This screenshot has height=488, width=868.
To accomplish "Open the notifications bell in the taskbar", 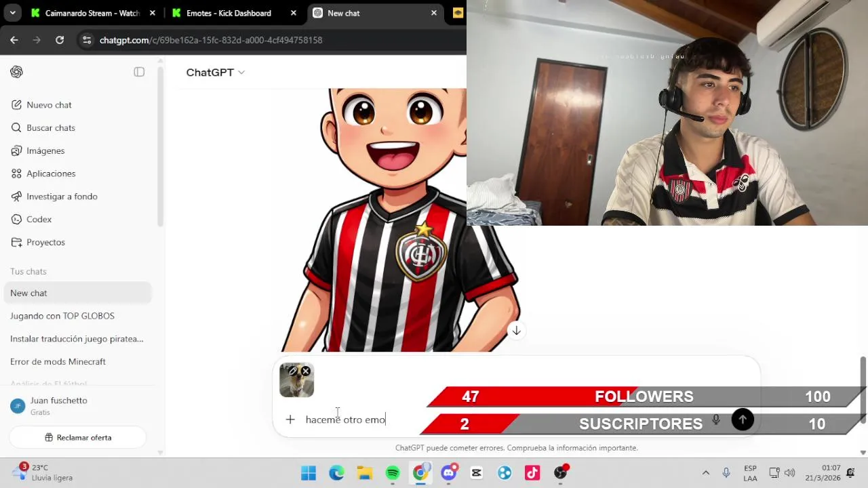I will tap(850, 472).
